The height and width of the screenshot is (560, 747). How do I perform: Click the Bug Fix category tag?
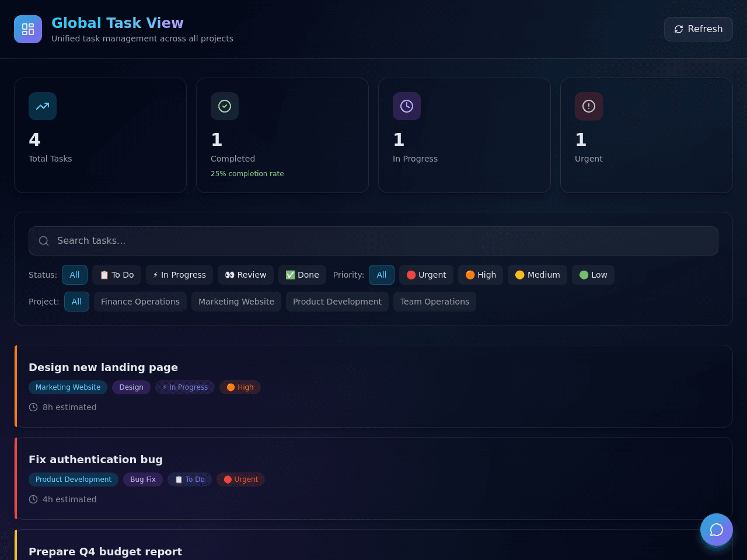click(x=143, y=480)
